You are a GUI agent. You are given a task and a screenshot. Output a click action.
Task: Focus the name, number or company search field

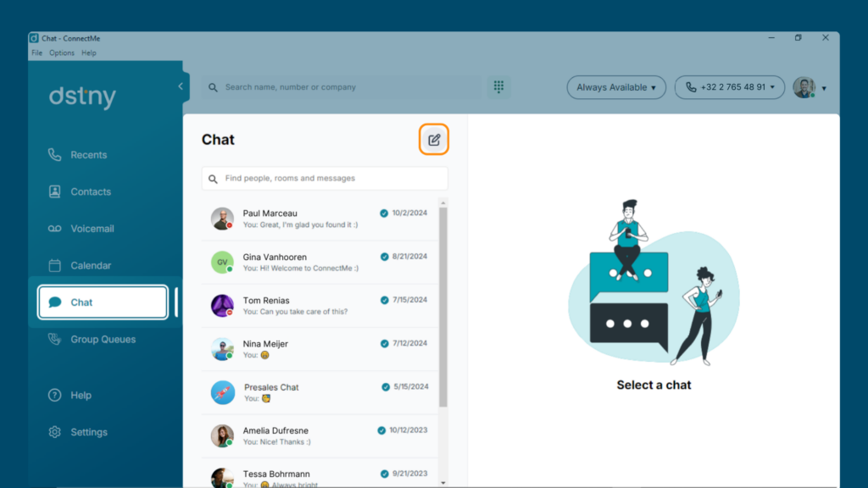click(342, 87)
